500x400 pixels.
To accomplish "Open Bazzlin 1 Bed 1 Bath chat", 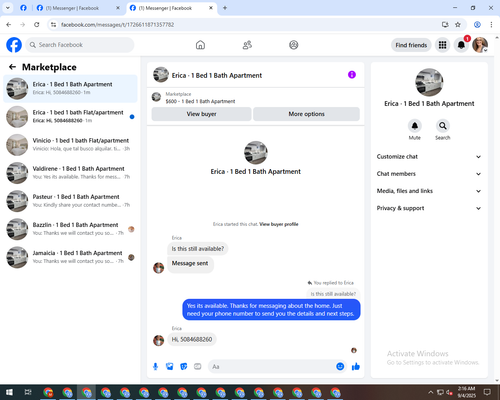I will (x=70, y=229).
